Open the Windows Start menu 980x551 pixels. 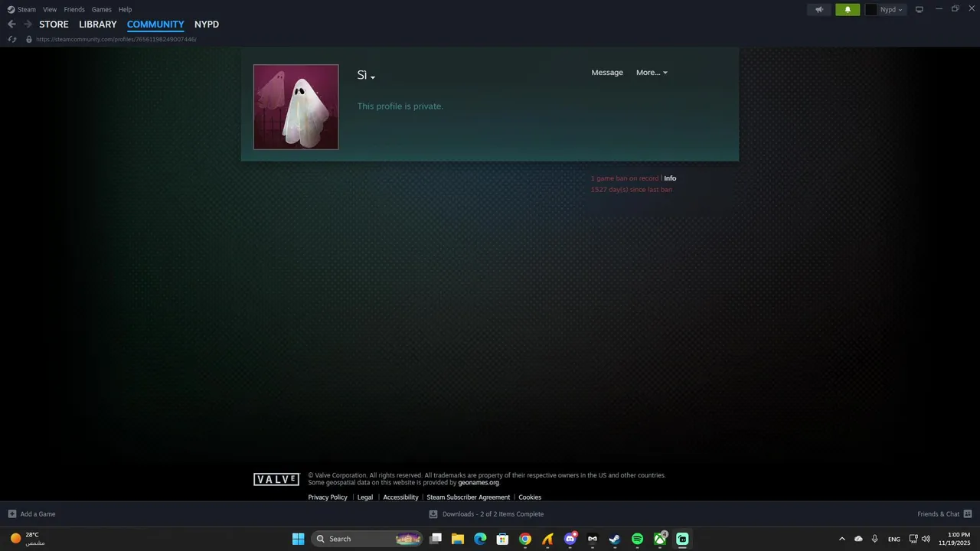point(299,539)
